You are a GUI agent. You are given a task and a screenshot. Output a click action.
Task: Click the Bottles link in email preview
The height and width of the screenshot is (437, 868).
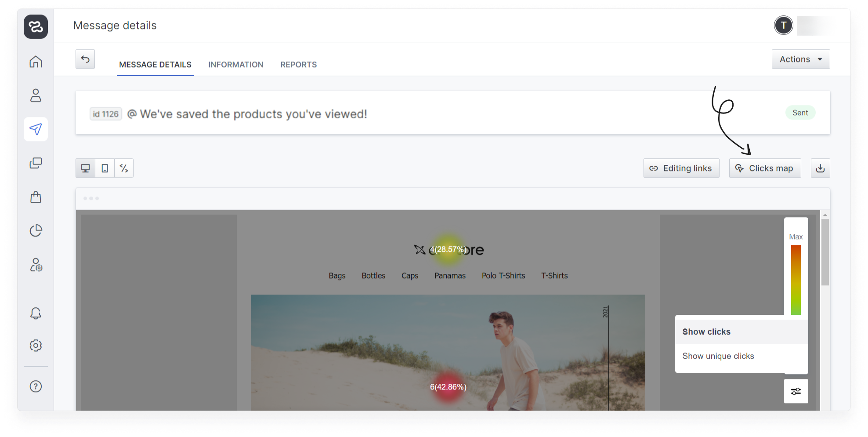click(x=373, y=276)
